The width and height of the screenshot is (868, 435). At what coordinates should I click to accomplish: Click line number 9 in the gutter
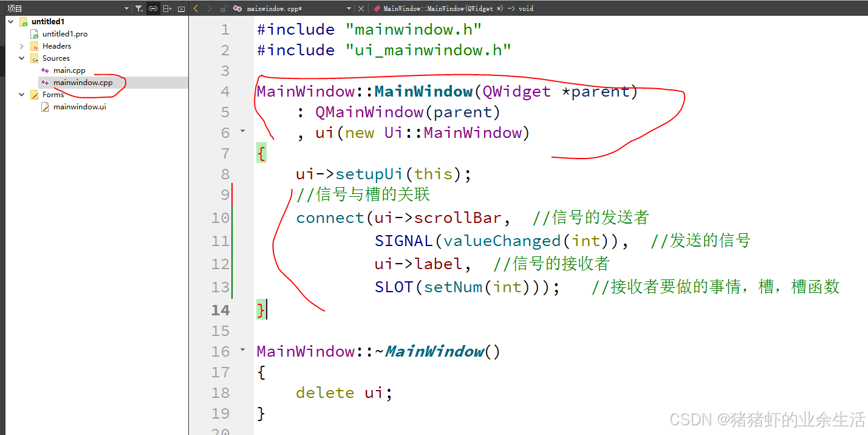pyautogui.click(x=225, y=195)
